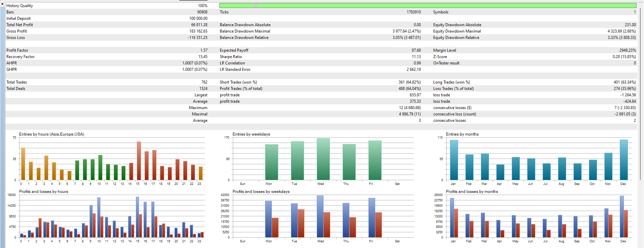Click the Profits and losses by months title
Viewport: 644px width, 248px height.
point(472,192)
